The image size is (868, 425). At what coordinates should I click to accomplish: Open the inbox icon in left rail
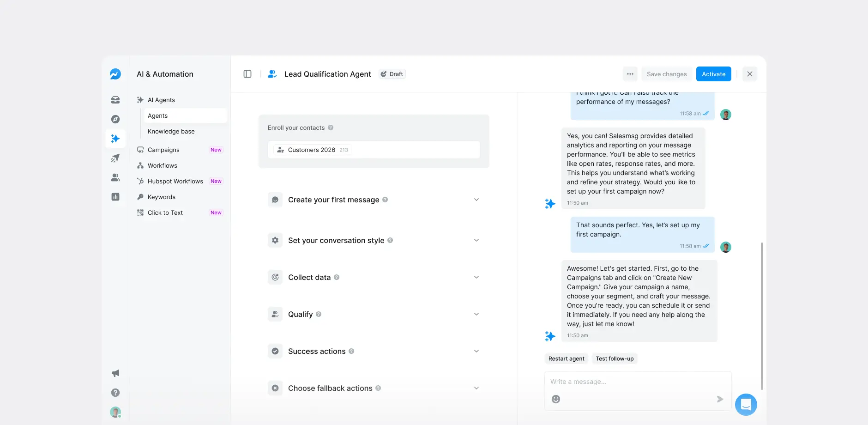click(x=115, y=100)
